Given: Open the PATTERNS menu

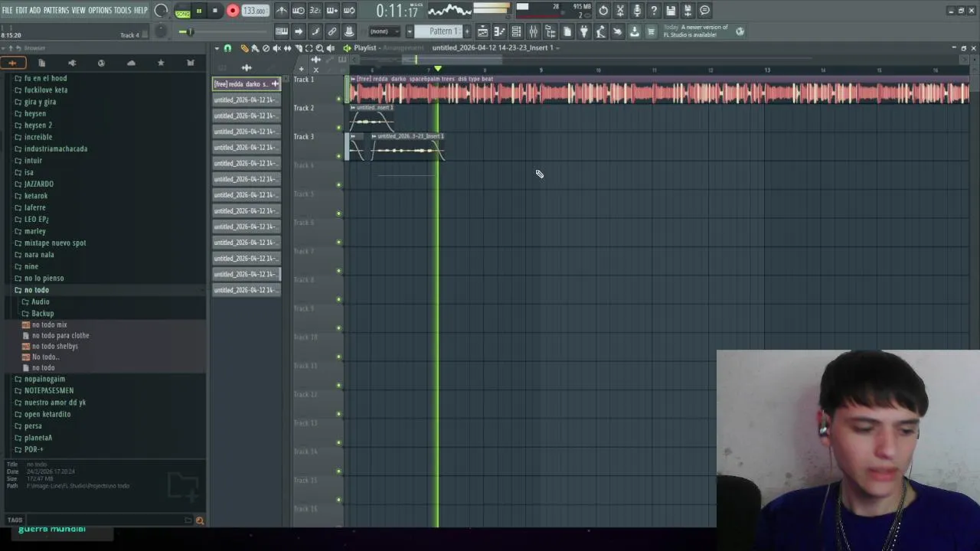Looking at the screenshot, I should [x=56, y=10].
